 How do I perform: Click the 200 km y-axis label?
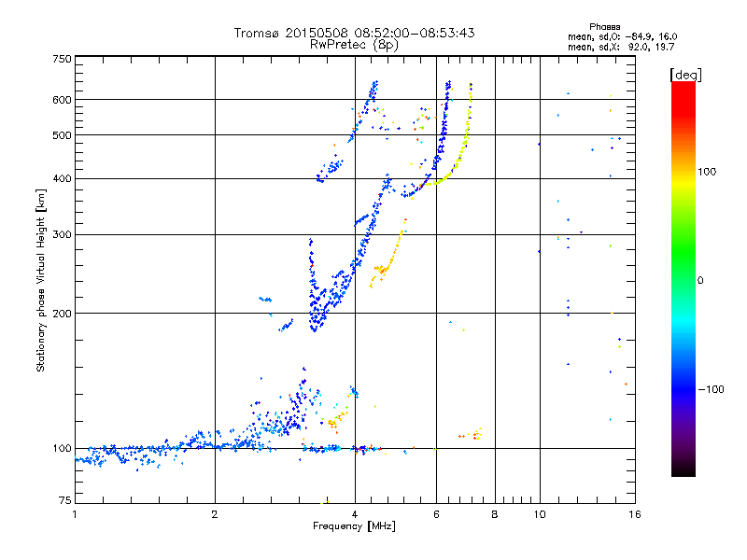pyautogui.click(x=62, y=314)
